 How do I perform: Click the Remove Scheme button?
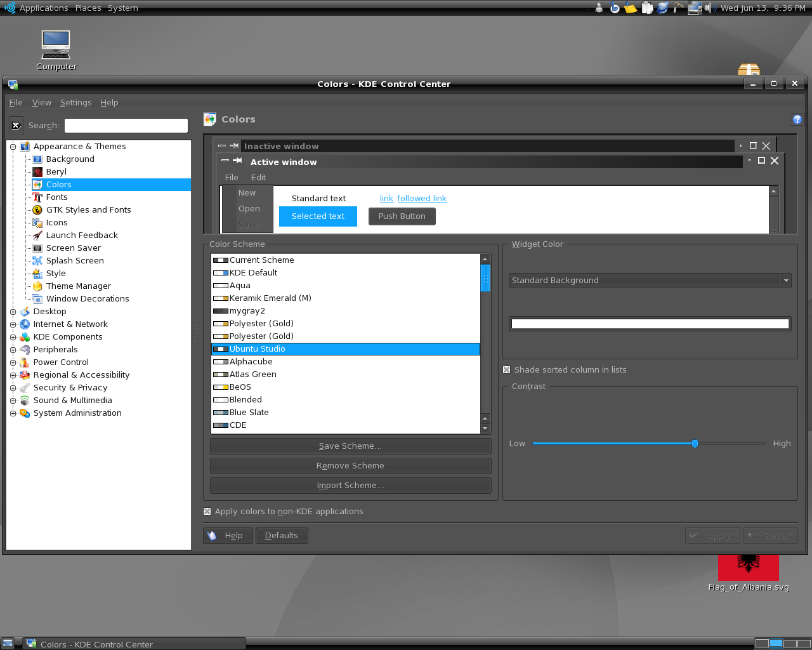(350, 466)
